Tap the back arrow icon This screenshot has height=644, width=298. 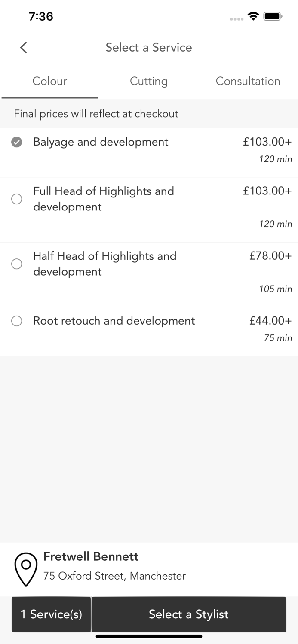[24, 47]
